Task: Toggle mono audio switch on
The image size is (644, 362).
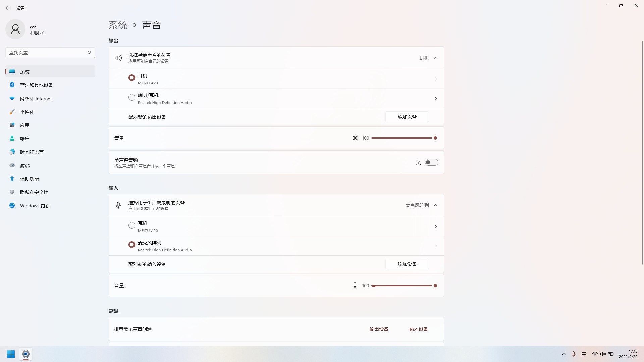Action: pos(431,162)
